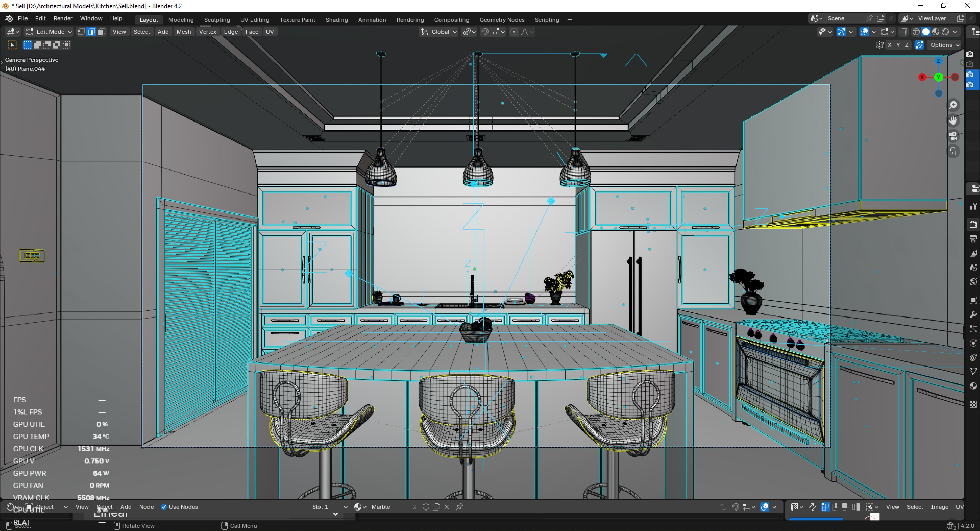Click the zoom viewport icon
980x531 pixels.
click(x=953, y=105)
